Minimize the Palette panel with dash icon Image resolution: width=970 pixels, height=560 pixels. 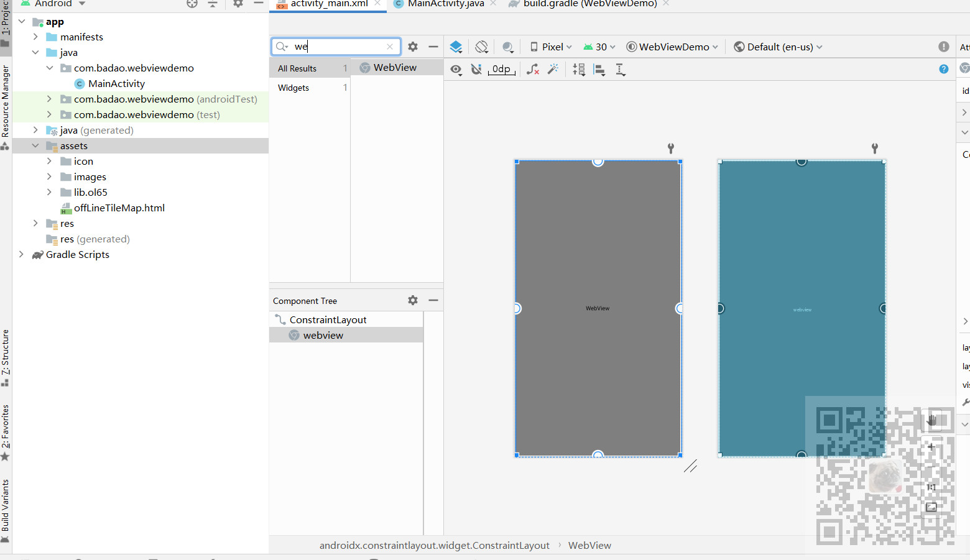point(433,47)
